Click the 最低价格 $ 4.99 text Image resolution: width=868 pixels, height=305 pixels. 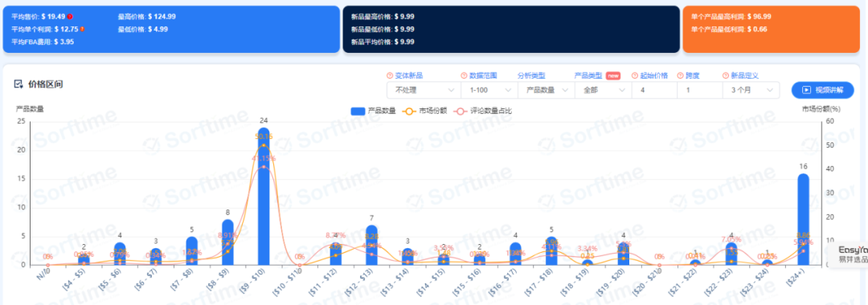pyautogui.click(x=143, y=29)
